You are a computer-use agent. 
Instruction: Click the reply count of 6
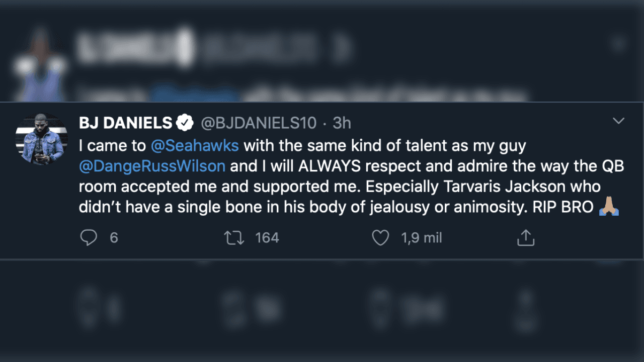(114, 237)
